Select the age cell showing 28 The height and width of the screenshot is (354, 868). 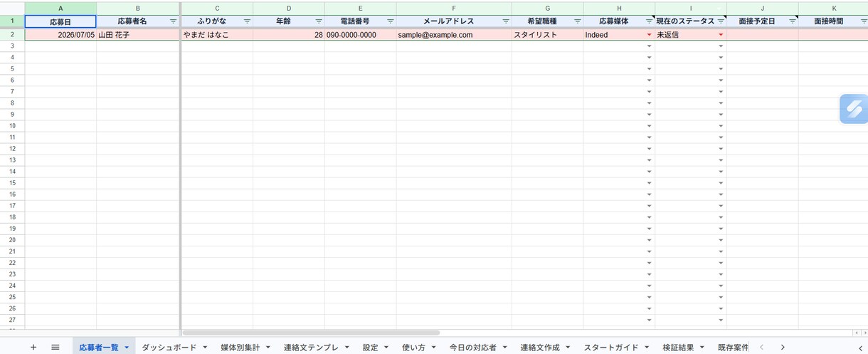289,35
